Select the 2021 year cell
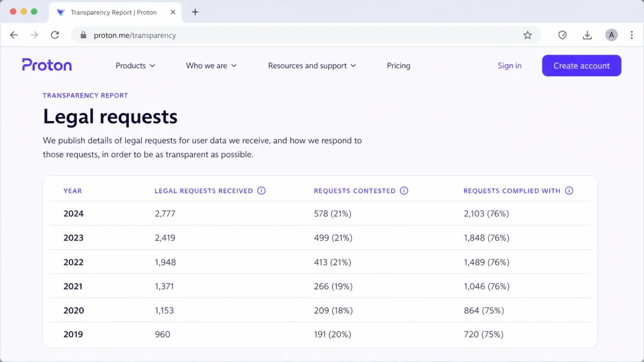The height and width of the screenshot is (362, 644). (x=73, y=286)
